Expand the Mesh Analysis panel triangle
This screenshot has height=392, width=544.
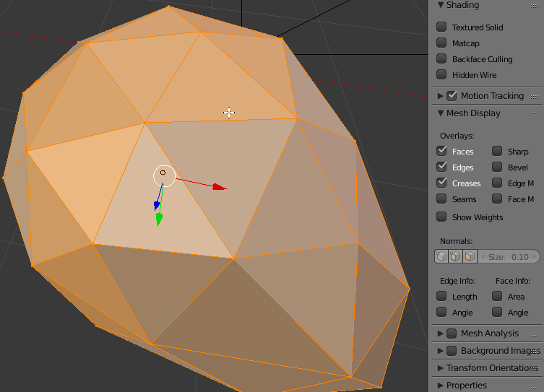pos(441,334)
